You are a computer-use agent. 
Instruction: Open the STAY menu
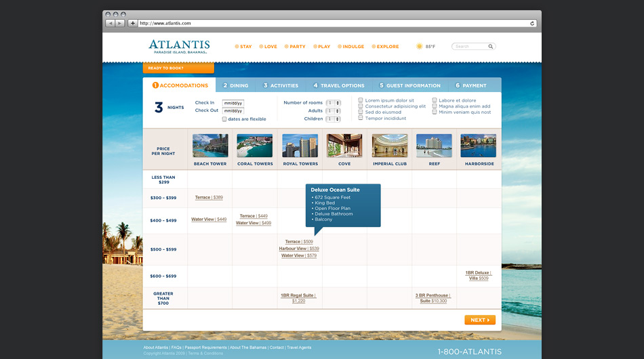click(243, 46)
